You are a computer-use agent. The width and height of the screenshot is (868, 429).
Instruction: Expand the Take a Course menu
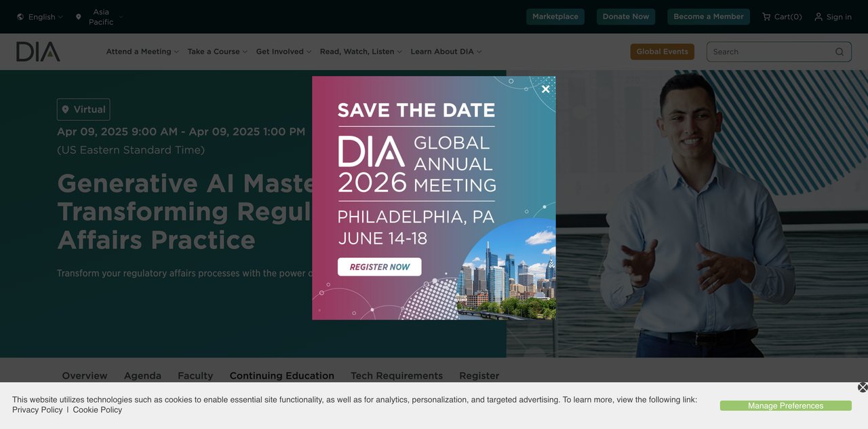218,52
